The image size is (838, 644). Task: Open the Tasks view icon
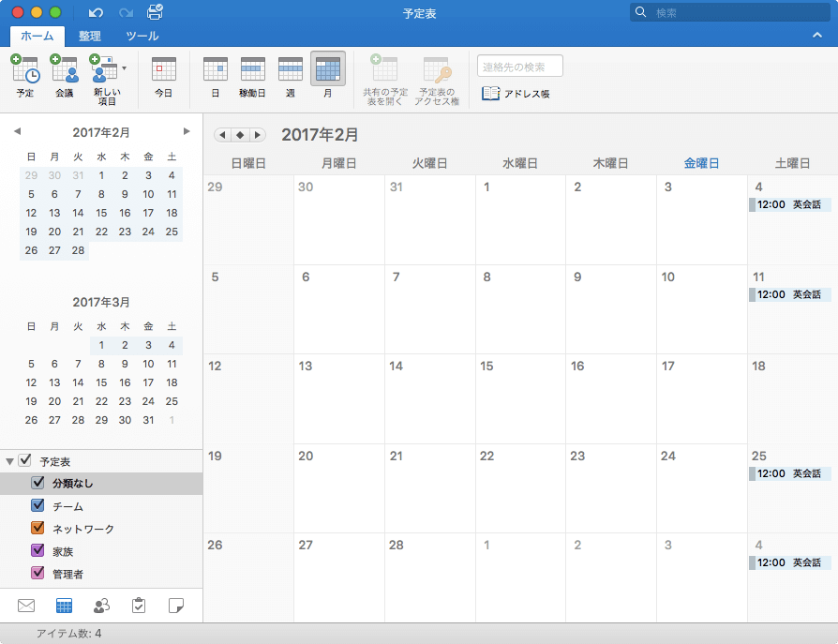pyautogui.click(x=139, y=606)
